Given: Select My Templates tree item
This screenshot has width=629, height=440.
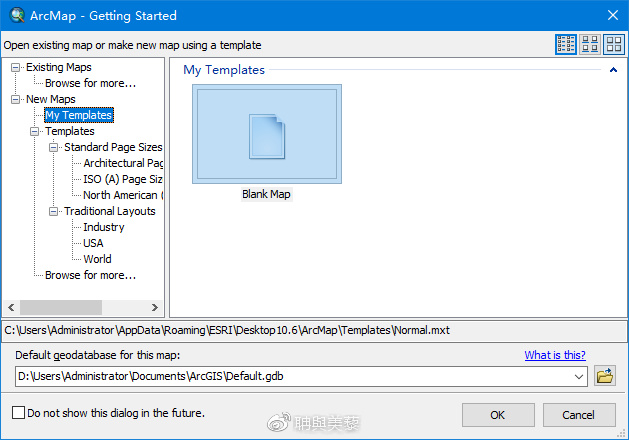Looking at the screenshot, I should click(x=79, y=115).
